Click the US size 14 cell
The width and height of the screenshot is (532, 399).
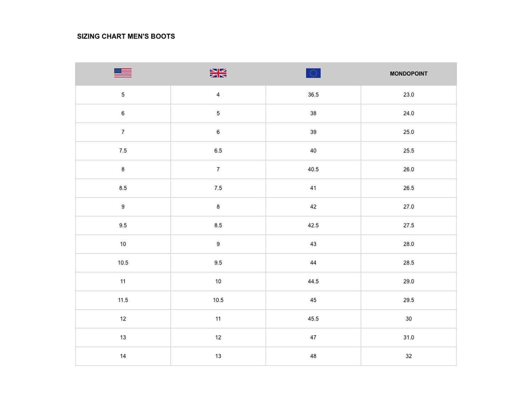pyautogui.click(x=123, y=356)
